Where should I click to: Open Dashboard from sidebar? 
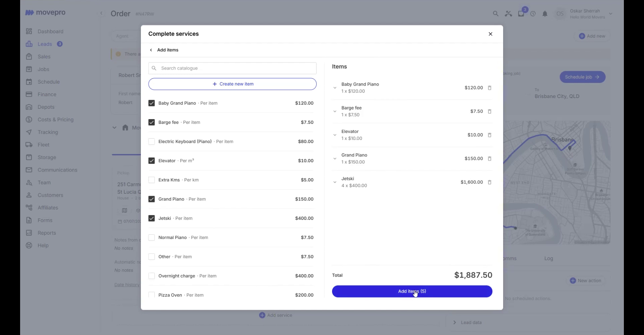50,32
